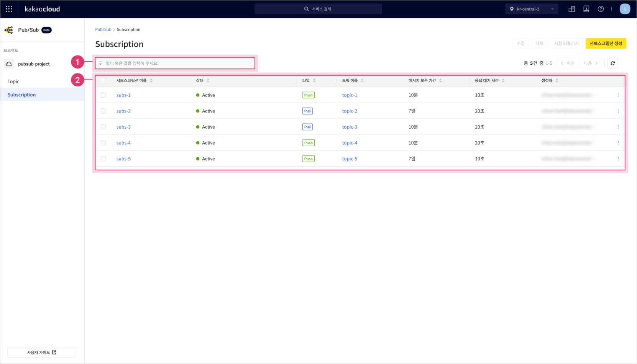The image size is (637, 364).
Task: Click the Pub/Sub breadcrumb link
Action: [103, 29]
